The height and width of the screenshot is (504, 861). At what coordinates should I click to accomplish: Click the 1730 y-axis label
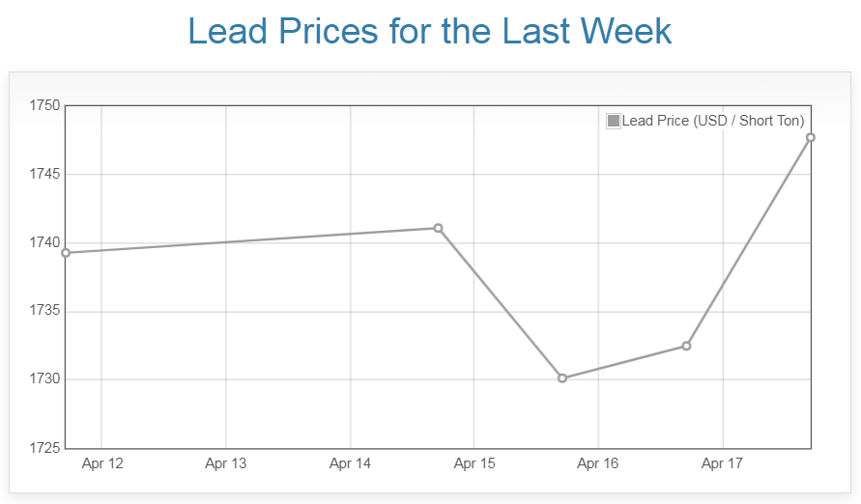pos(43,379)
